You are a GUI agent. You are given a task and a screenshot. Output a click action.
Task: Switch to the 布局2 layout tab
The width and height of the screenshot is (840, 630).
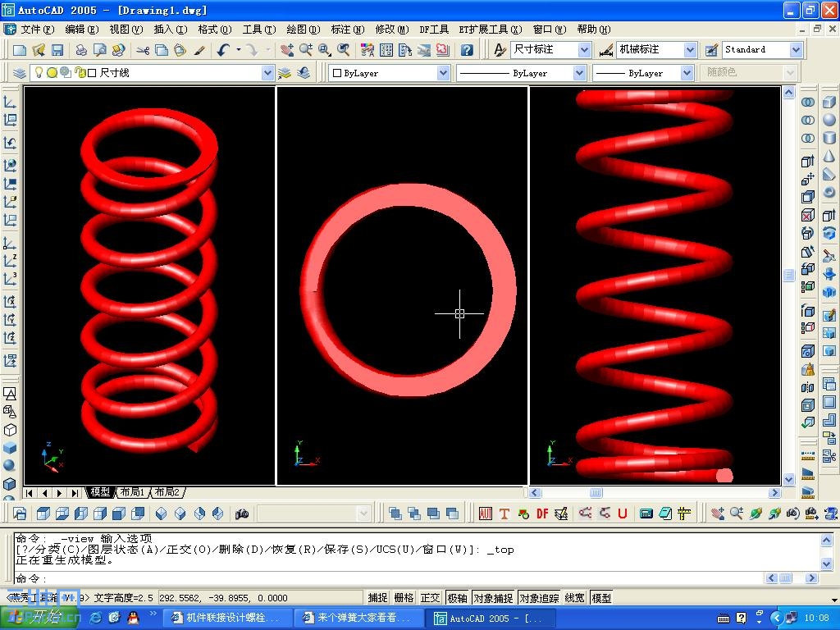pos(167,492)
